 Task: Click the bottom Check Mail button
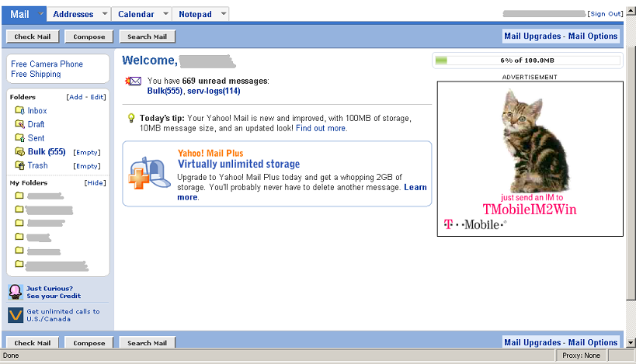(x=33, y=342)
